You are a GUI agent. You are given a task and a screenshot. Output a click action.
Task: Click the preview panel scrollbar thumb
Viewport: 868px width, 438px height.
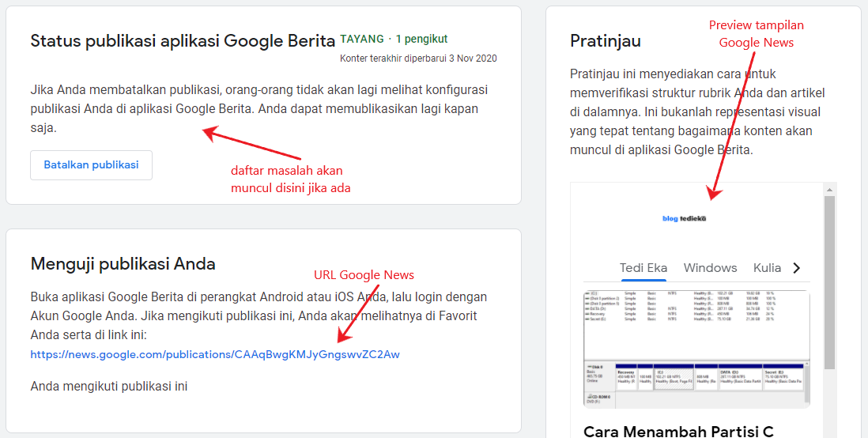(x=829, y=282)
